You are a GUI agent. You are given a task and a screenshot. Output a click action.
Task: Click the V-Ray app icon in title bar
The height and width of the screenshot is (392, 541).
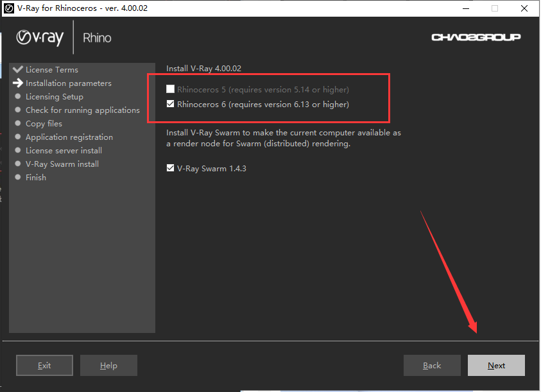(10, 8)
